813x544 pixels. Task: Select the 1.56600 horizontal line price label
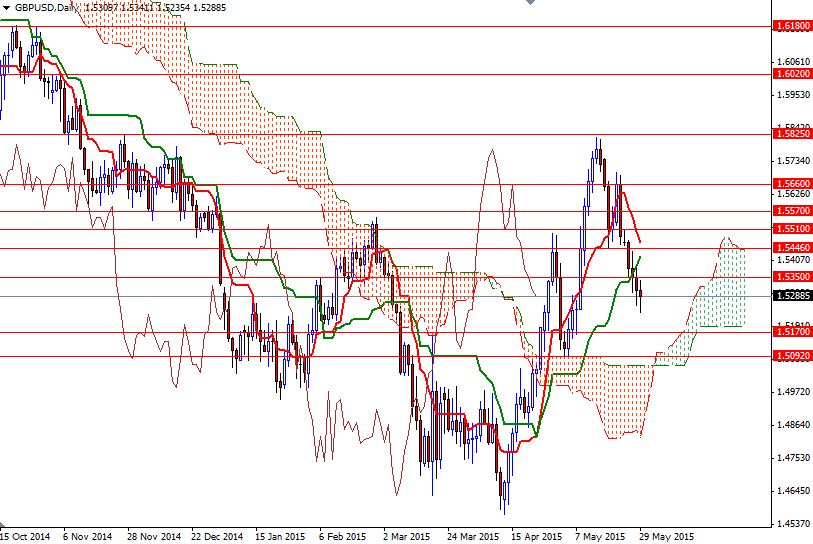[792, 184]
